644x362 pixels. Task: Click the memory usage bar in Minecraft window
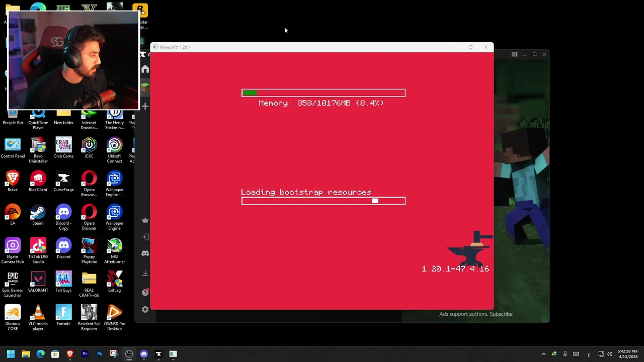pos(323,93)
